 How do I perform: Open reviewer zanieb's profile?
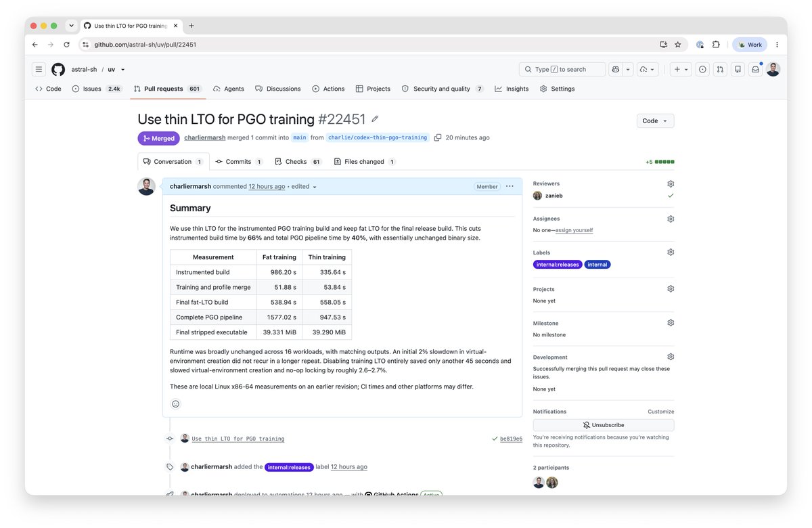point(554,196)
